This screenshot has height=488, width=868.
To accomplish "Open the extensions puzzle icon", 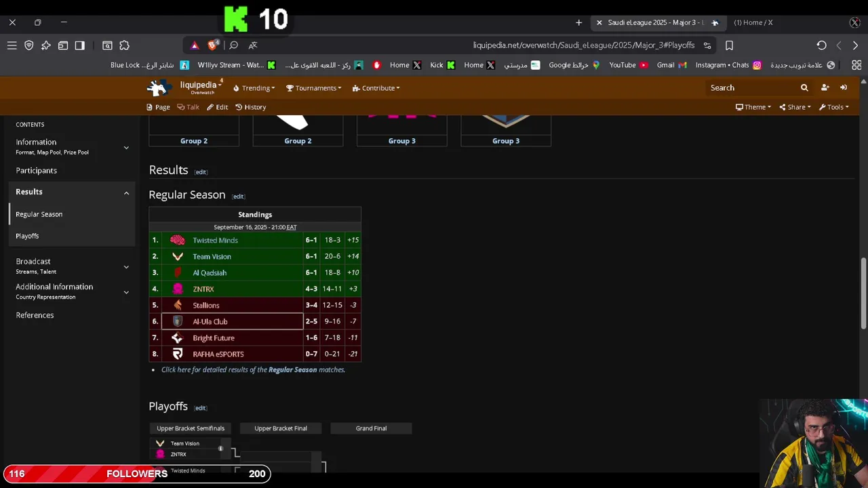I will (x=124, y=45).
